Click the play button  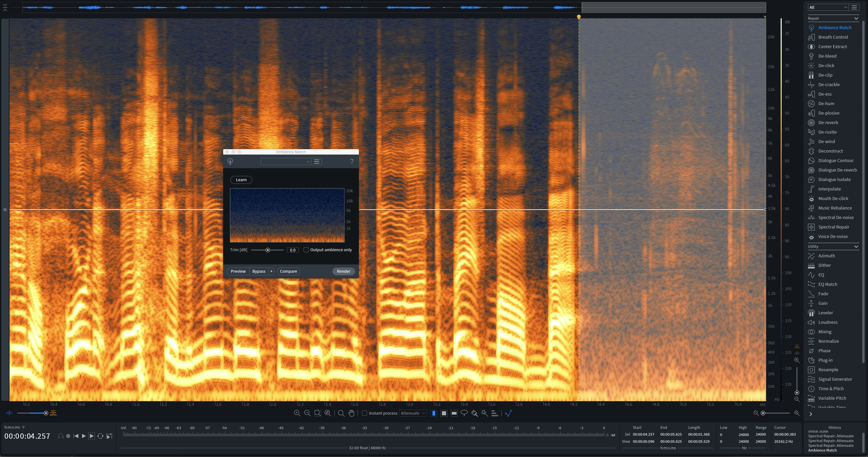point(84,436)
